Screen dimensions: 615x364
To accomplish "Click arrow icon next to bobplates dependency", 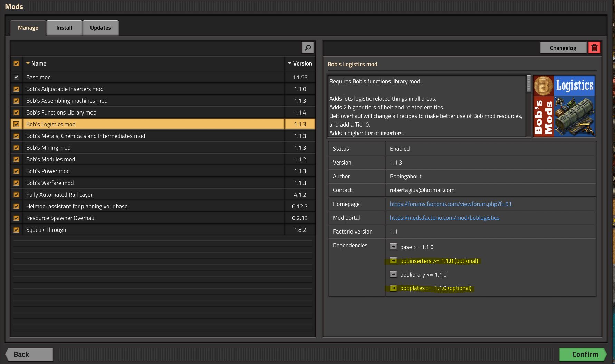I will (x=393, y=288).
